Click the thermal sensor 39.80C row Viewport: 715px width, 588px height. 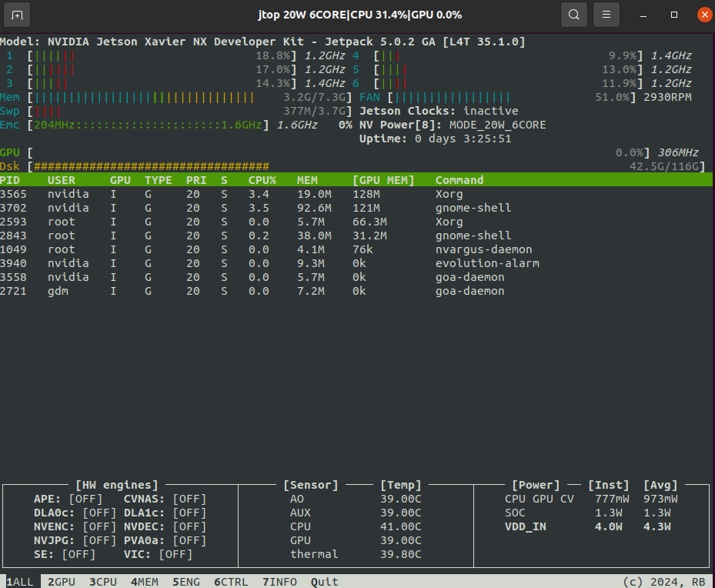(x=356, y=554)
